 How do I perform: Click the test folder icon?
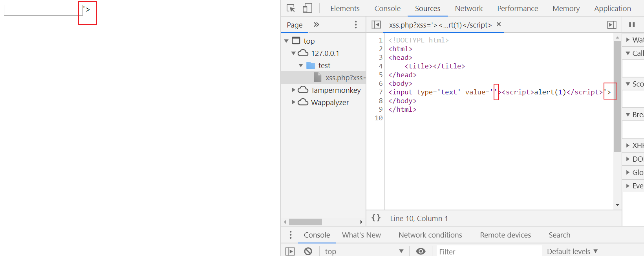311,65
